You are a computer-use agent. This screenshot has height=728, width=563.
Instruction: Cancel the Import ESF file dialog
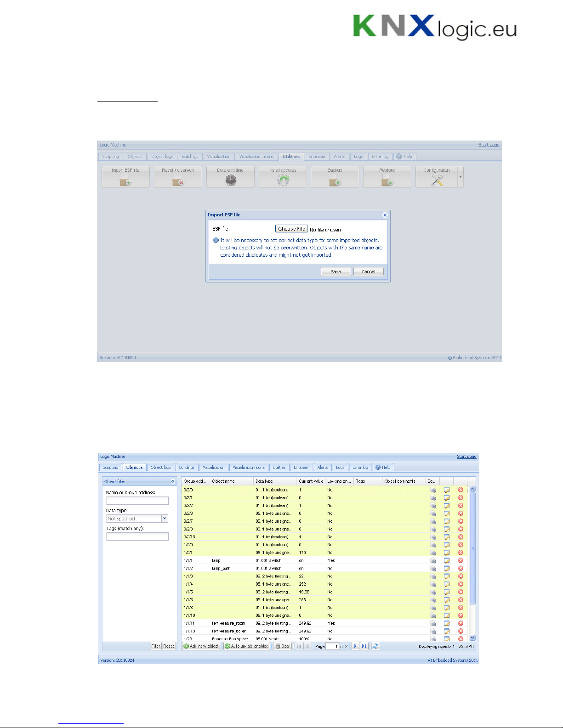click(369, 271)
